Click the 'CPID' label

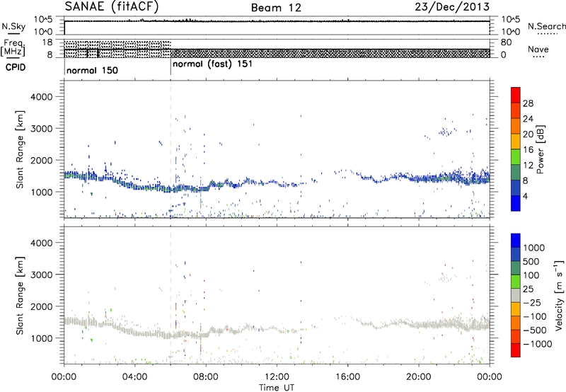pyautogui.click(x=16, y=67)
